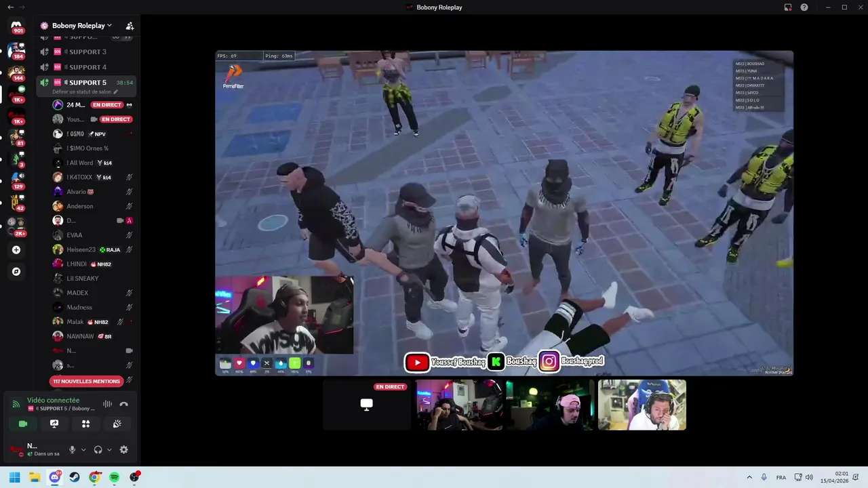This screenshot has width=868, height=488.
Task: Click user 'Anderson' in voice list
Action: 93,206
